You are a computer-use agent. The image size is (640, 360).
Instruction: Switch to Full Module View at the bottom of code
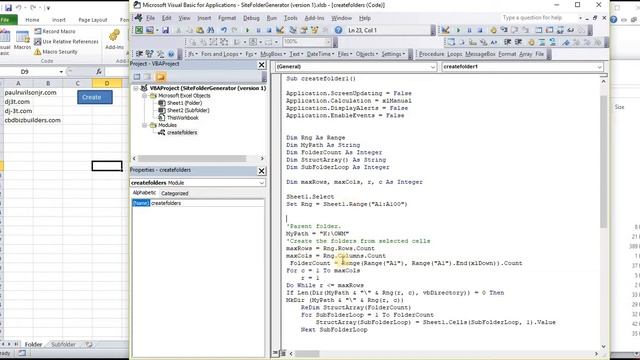(282, 353)
